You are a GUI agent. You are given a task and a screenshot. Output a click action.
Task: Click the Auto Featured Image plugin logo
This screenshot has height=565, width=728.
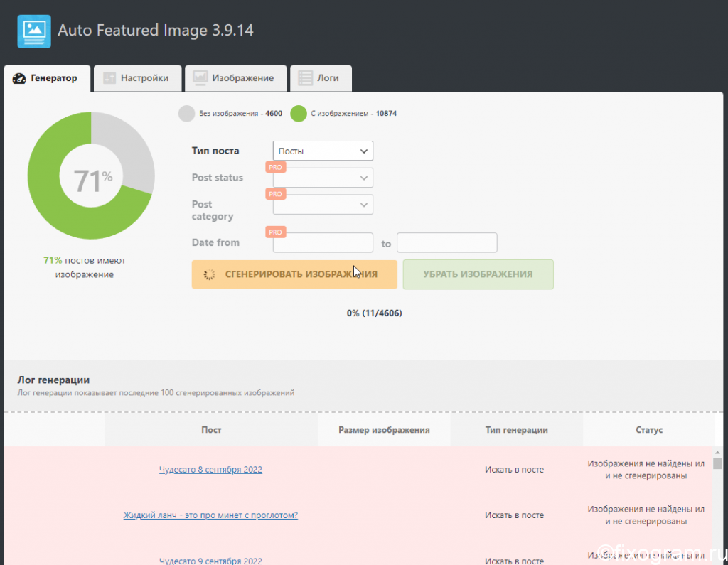pos(34,31)
